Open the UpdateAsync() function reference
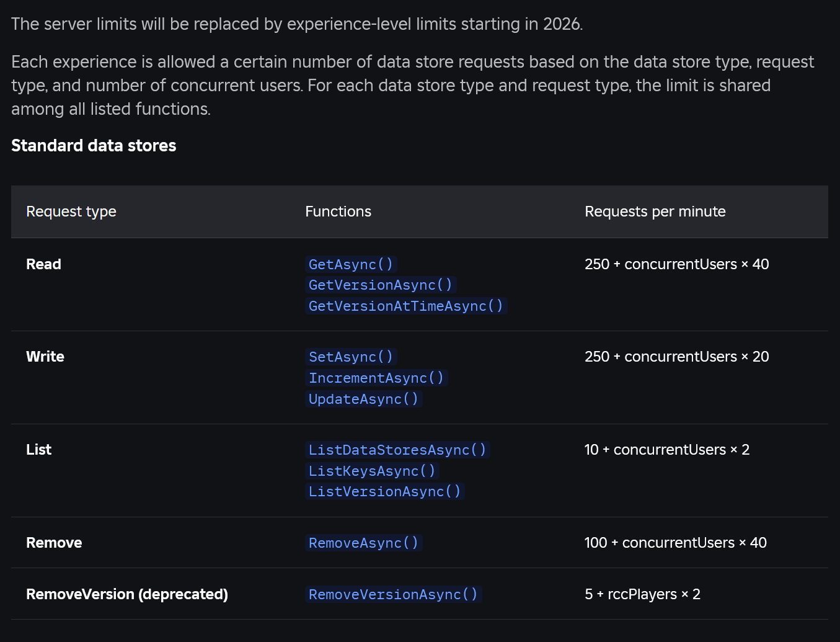 [364, 399]
